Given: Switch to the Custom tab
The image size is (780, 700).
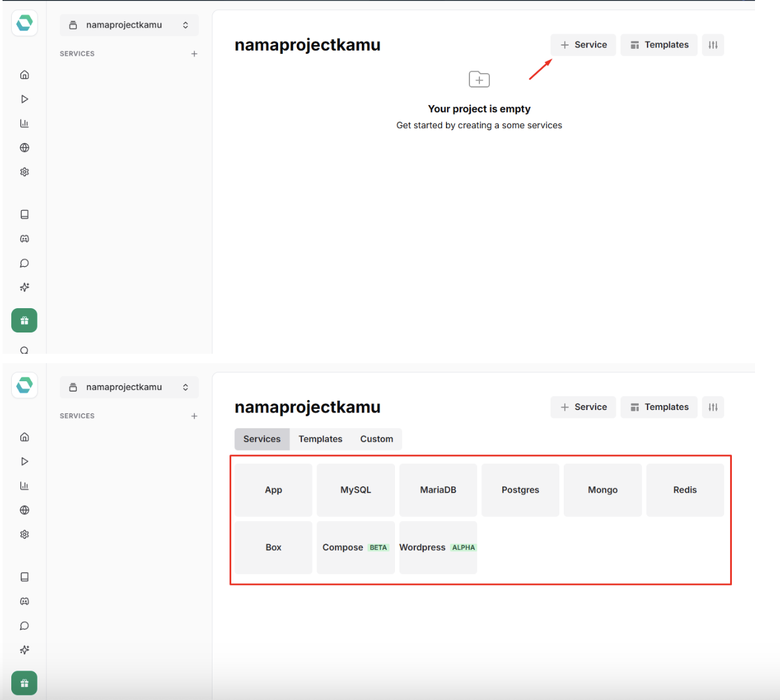Looking at the screenshot, I should (x=377, y=439).
